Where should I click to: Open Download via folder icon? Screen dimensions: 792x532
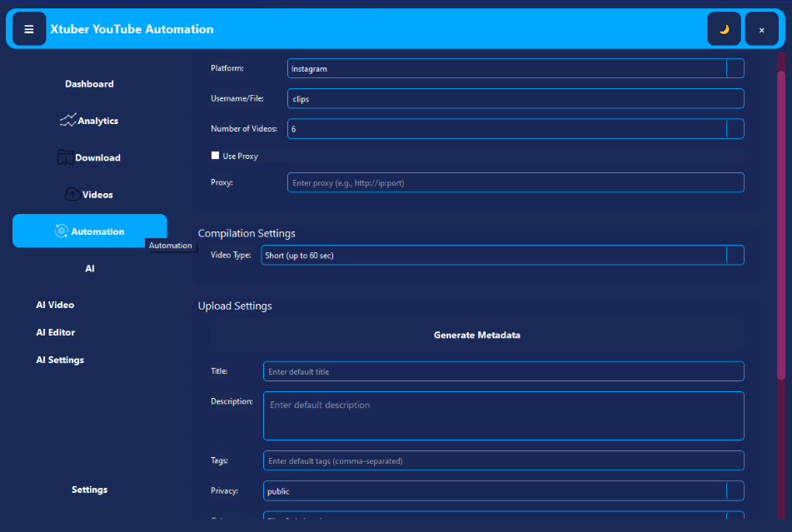click(x=65, y=157)
